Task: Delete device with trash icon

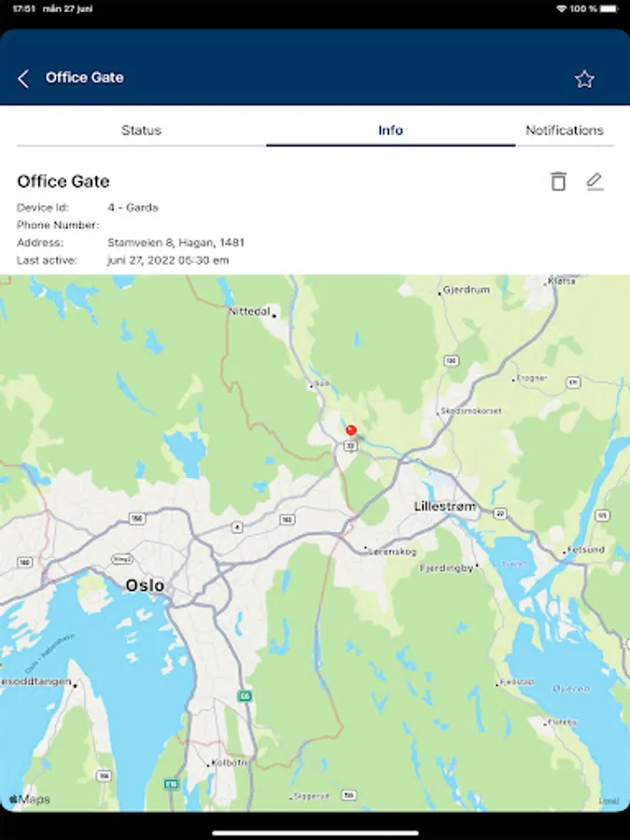Action: pyautogui.click(x=558, y=181)
